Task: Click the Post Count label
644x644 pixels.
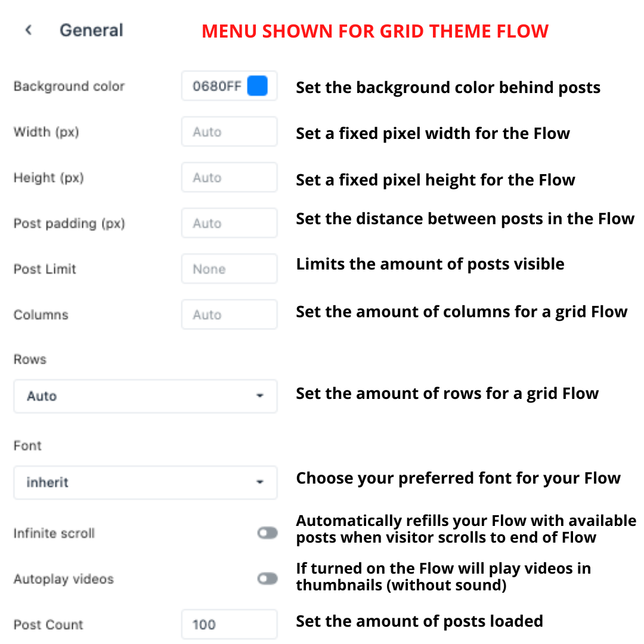Action: 48,625
